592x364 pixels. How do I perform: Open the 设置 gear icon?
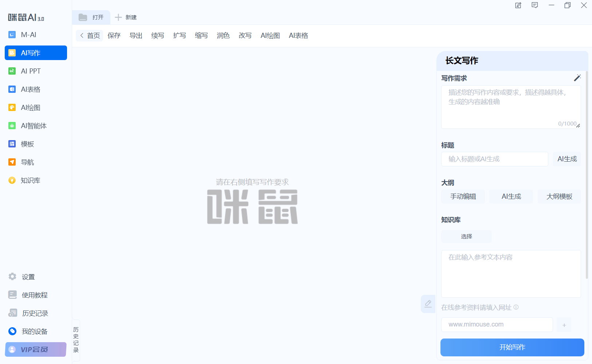click(12, 277)
